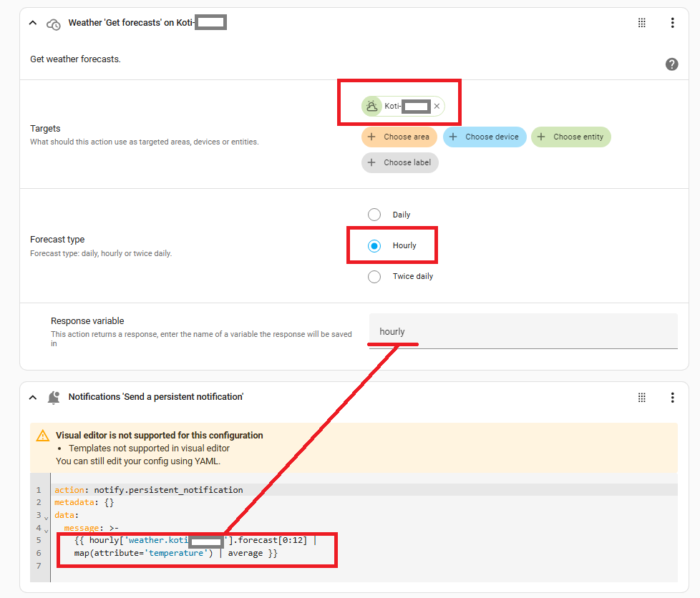700x598 pixels.
Task: Fold the data block on YAML line 3
Action: click(x=46, y=518)
